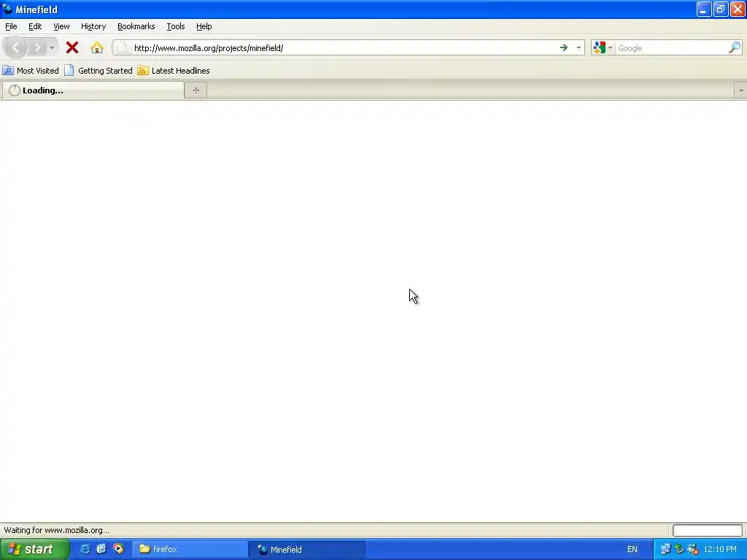Open the View menu
The height and width of the screenshot is (560, 747).
point(61,27)
